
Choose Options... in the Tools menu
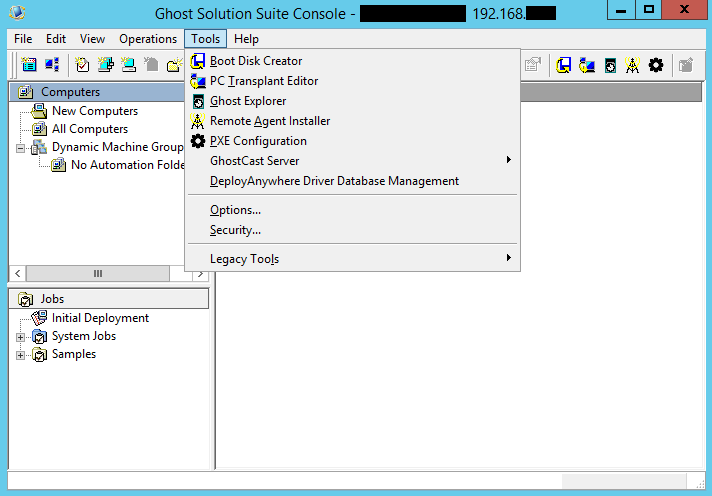tap(353, 210)
